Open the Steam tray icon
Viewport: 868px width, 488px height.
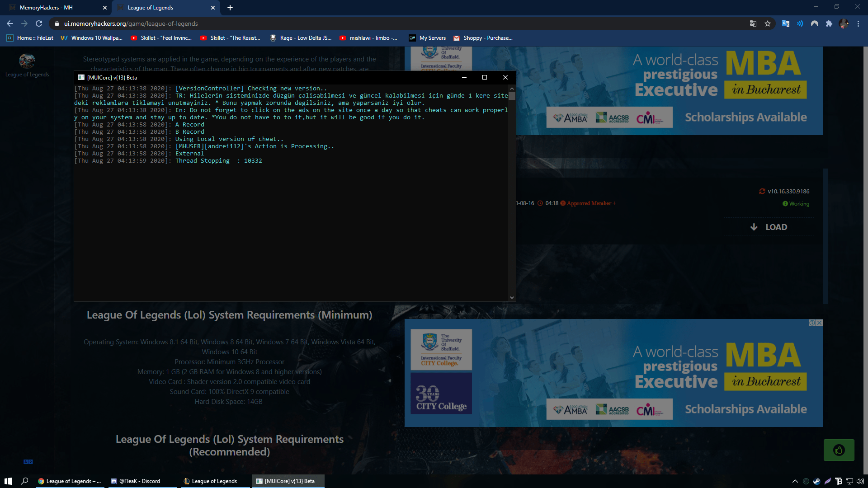[x=816, y=481]
